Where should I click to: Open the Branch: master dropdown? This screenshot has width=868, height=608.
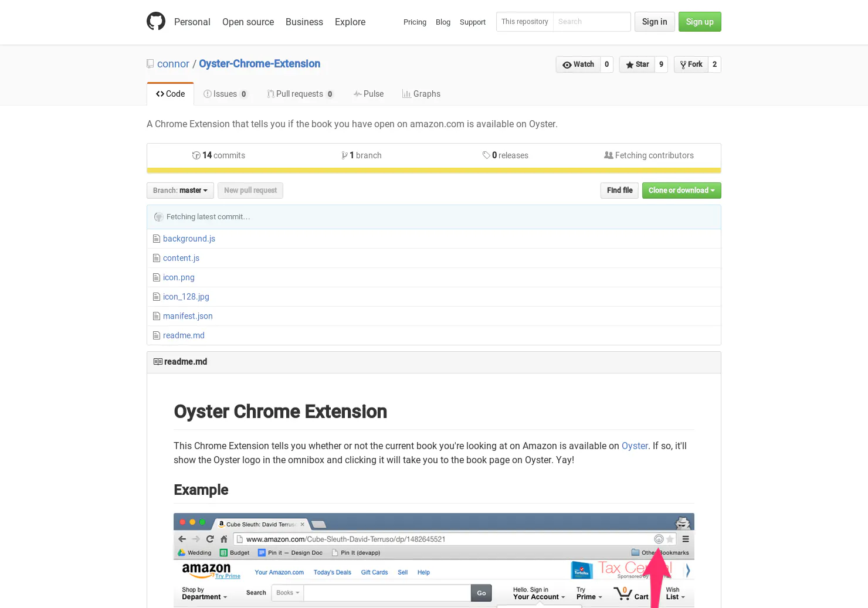(180, 191)
